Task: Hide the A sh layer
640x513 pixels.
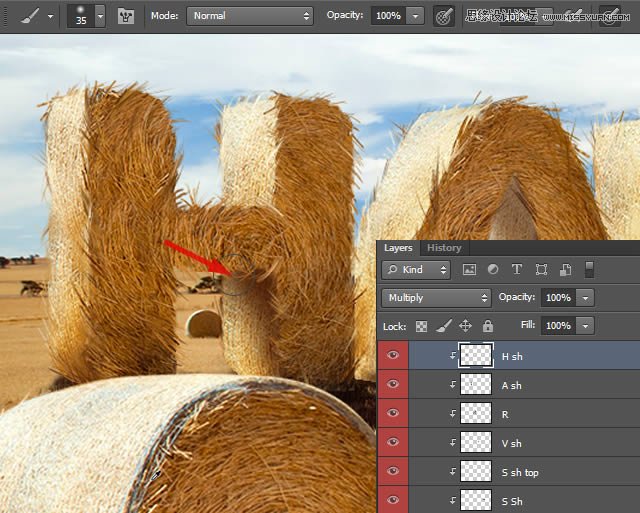Action: [393, 384]
